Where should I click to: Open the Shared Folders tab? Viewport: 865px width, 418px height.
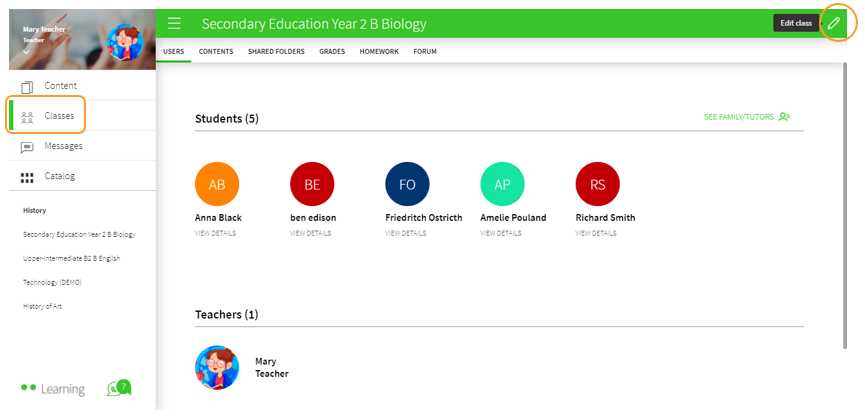[276, 51]
